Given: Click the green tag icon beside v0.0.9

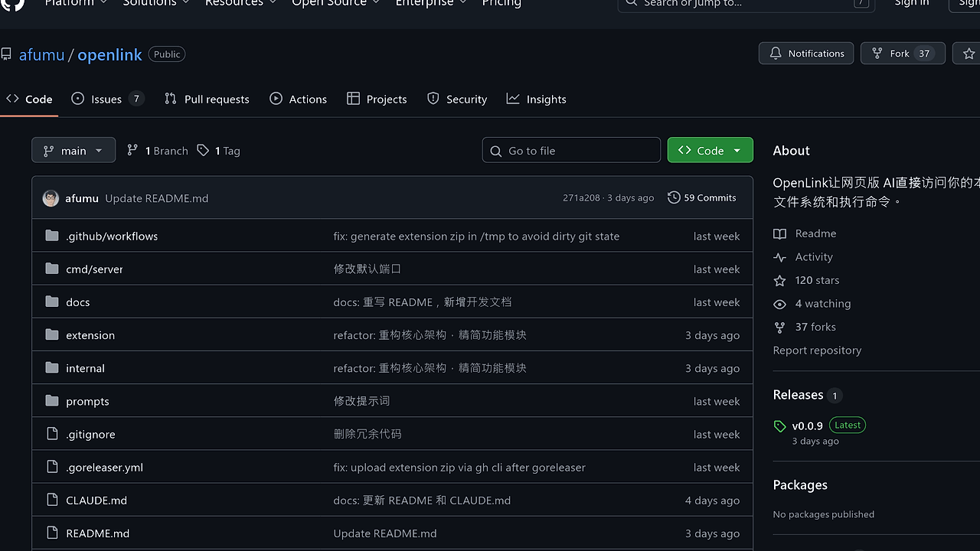Looking at the screenshot, I should point(779,426).
